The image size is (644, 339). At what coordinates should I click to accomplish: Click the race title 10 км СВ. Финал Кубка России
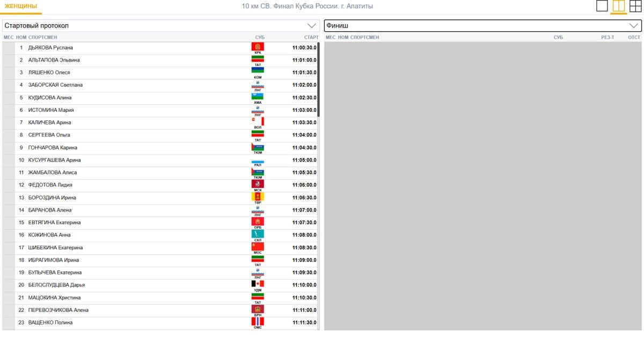pyautogui.click(x=307, y=6)
